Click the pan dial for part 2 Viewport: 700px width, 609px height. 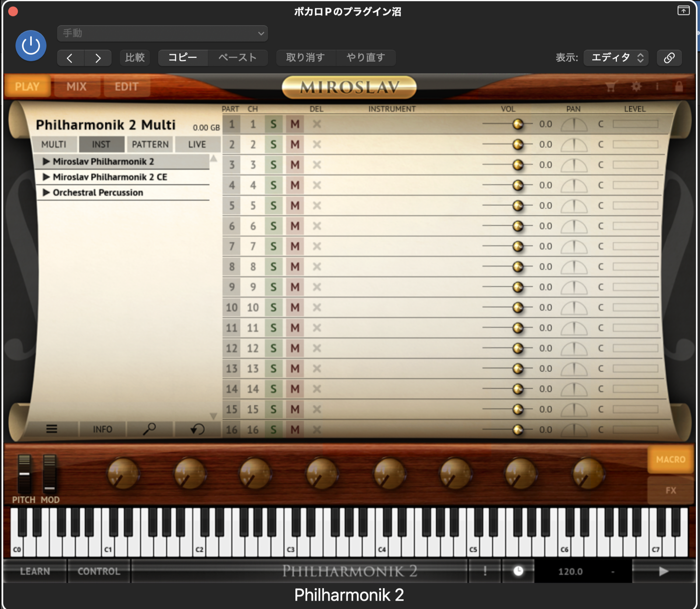574,145
